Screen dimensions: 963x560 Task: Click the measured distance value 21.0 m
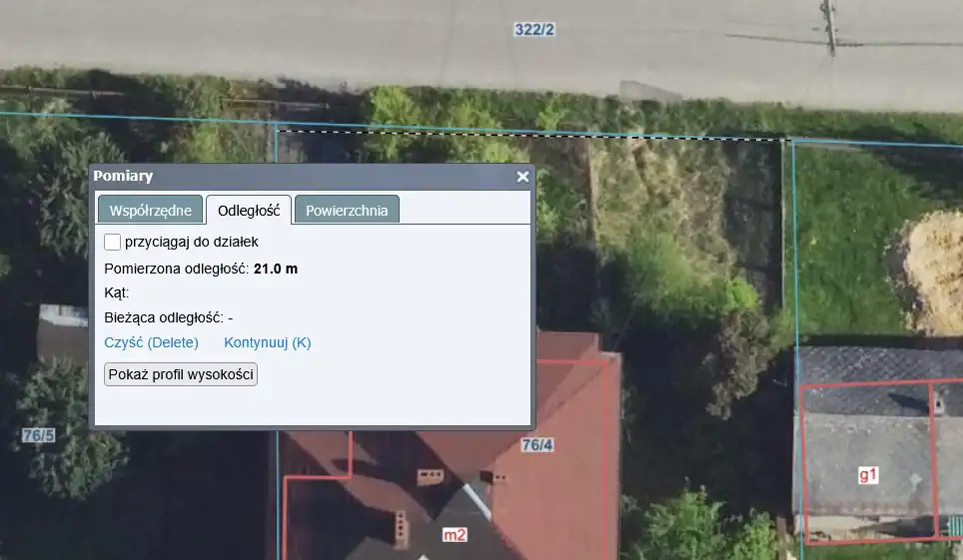coord(276,269)
